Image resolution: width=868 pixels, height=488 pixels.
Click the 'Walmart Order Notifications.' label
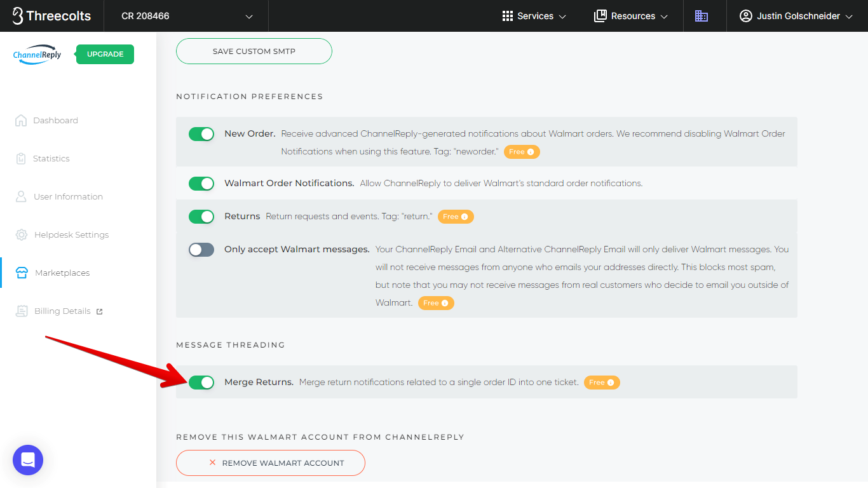(x=289, y=183)
